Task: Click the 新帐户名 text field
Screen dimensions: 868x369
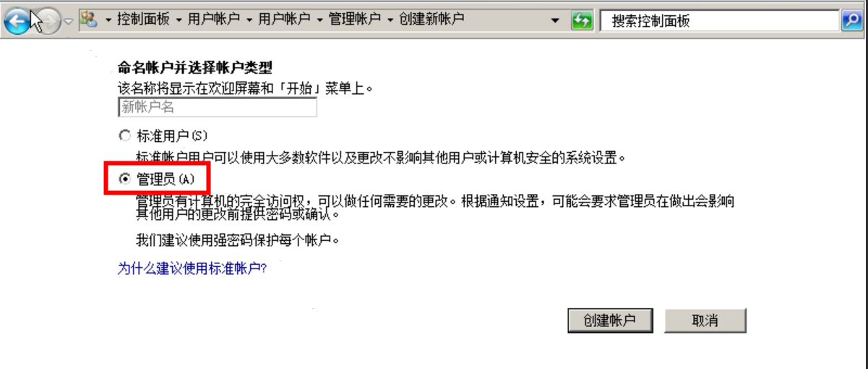Action: [217, 107]
